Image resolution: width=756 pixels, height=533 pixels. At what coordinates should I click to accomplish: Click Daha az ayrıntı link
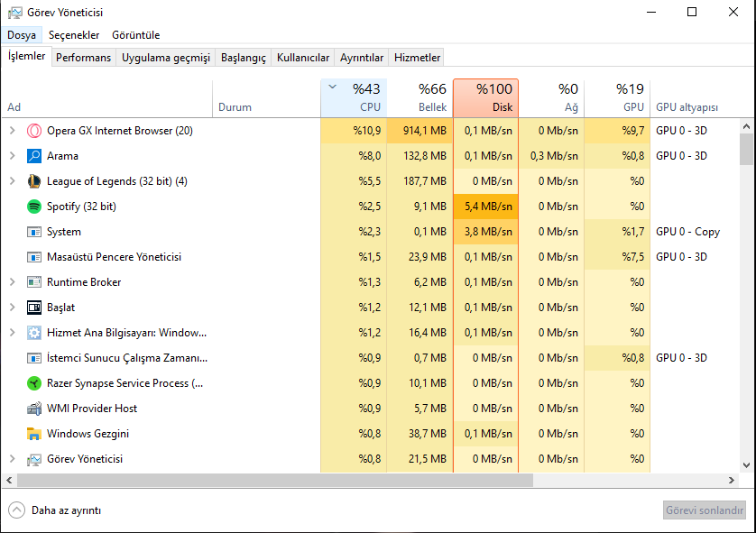67,510
